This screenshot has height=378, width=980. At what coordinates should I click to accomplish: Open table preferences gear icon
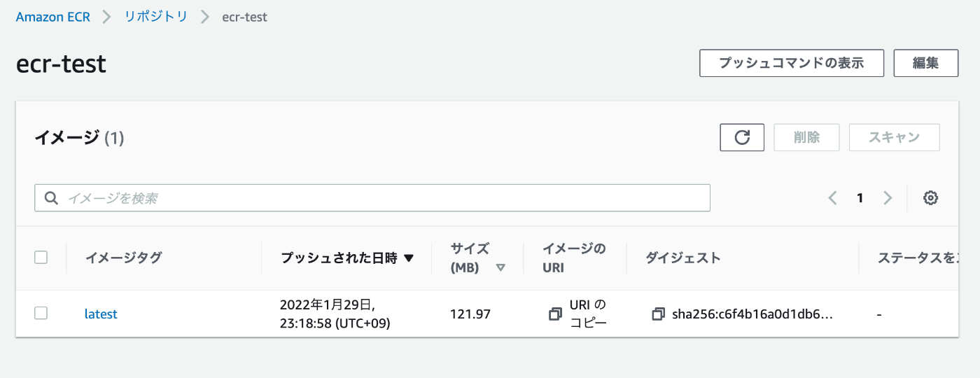[x=930, y=198]
